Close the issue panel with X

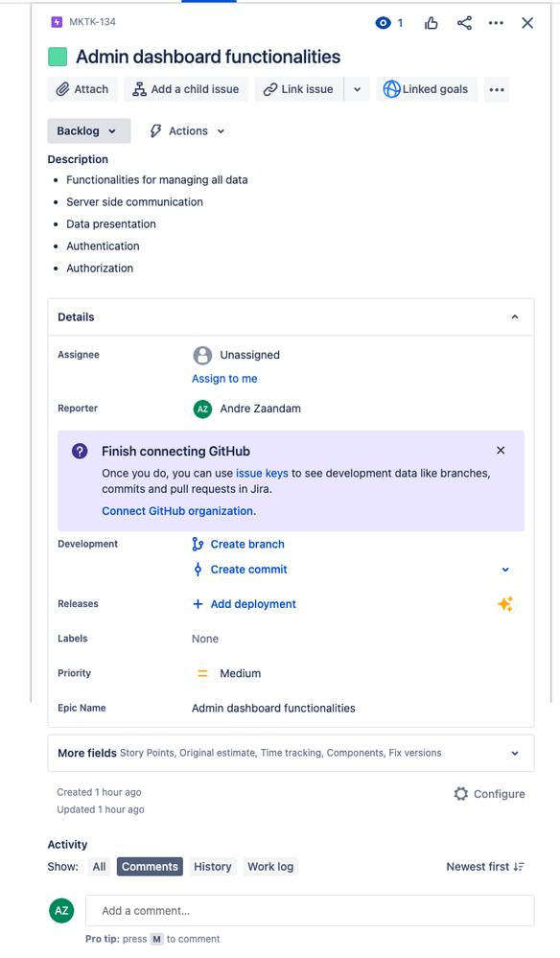pyautogui.click(x=527, y=23)
